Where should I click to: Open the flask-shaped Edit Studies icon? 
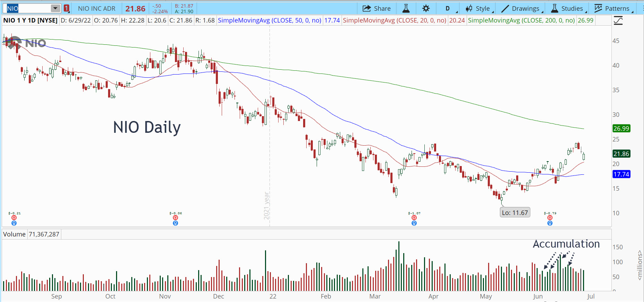point(406,8)
